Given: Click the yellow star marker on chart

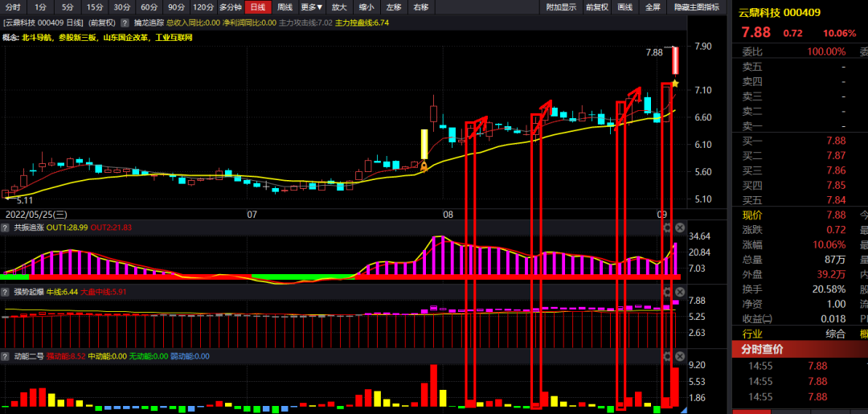Looking at the screenshot, I should [x=675, y=83].
